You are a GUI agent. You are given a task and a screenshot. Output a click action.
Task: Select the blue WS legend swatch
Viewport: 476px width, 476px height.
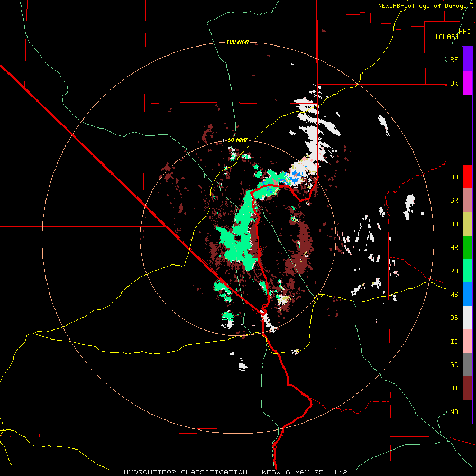click(x=467, y=294)
